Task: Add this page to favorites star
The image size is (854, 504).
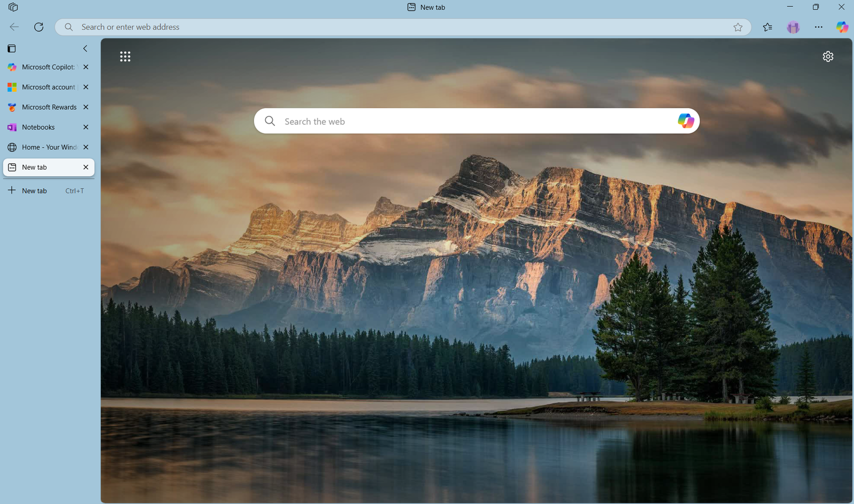Action: click(738, 27)
